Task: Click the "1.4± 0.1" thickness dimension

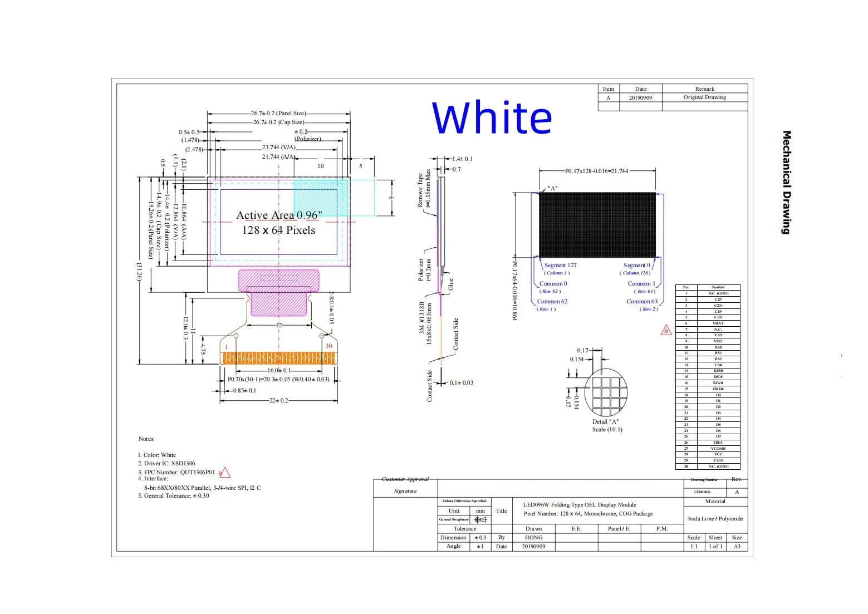Action: 462,159
